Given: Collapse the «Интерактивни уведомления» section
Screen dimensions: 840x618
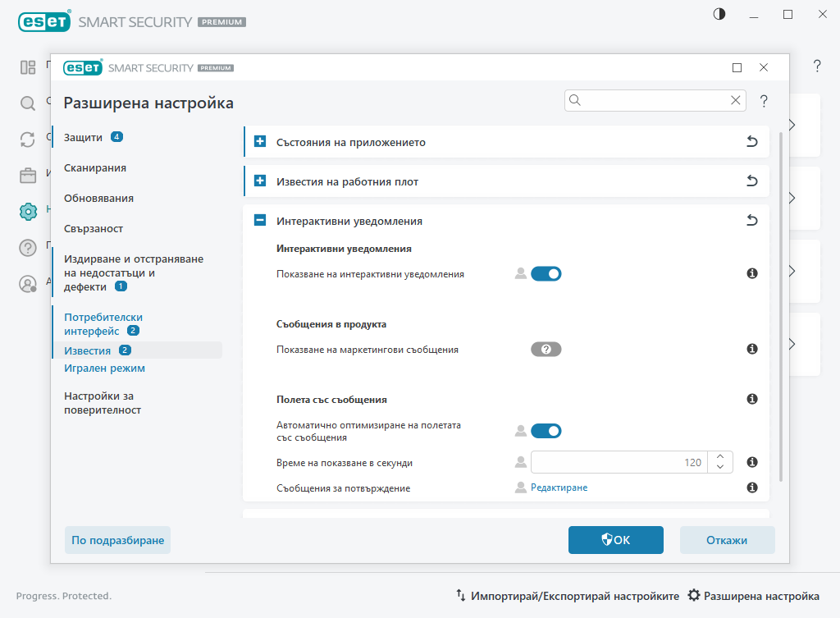Looking at the screenshot, I should click(x=260, y=220).
